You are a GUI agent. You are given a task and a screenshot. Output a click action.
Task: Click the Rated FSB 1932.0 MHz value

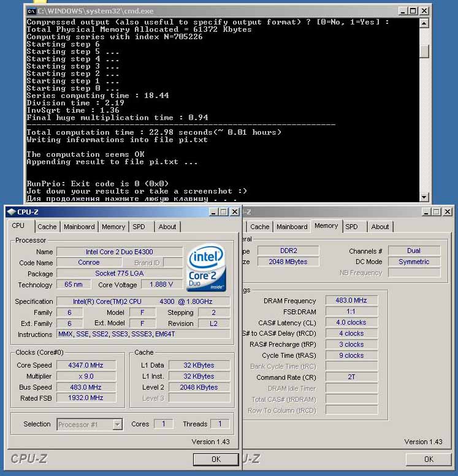(x=86, y=398)
